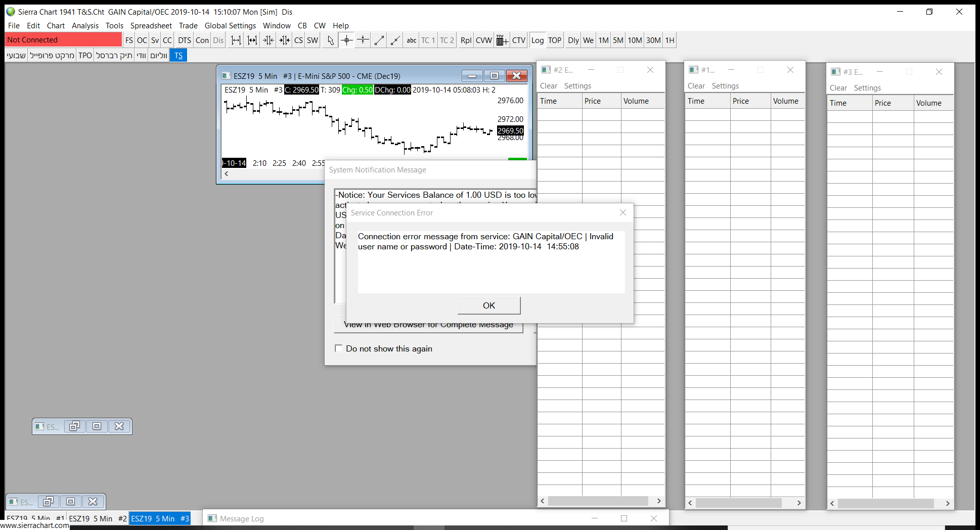980x530 pixels.
Task: Click the CC toolbar button
Action: [x=167, y=40]
